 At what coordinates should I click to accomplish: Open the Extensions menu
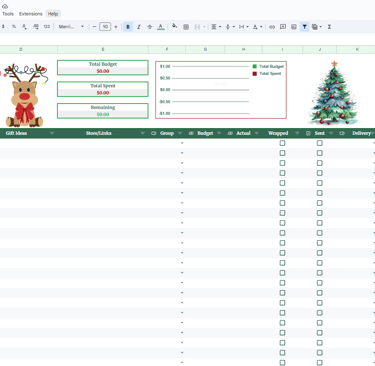point(31,14)
